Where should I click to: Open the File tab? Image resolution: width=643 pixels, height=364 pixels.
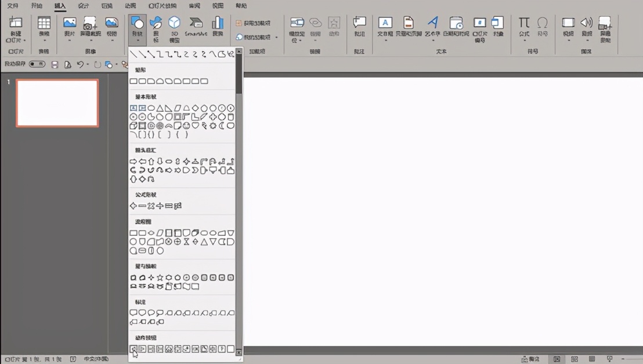tap(13, 6)
